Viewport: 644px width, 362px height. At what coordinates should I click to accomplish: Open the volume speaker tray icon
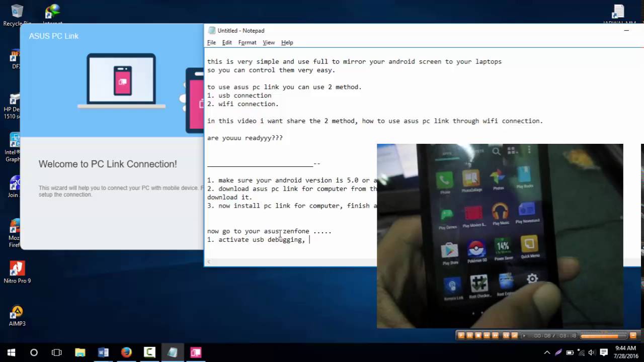point(592,352)
